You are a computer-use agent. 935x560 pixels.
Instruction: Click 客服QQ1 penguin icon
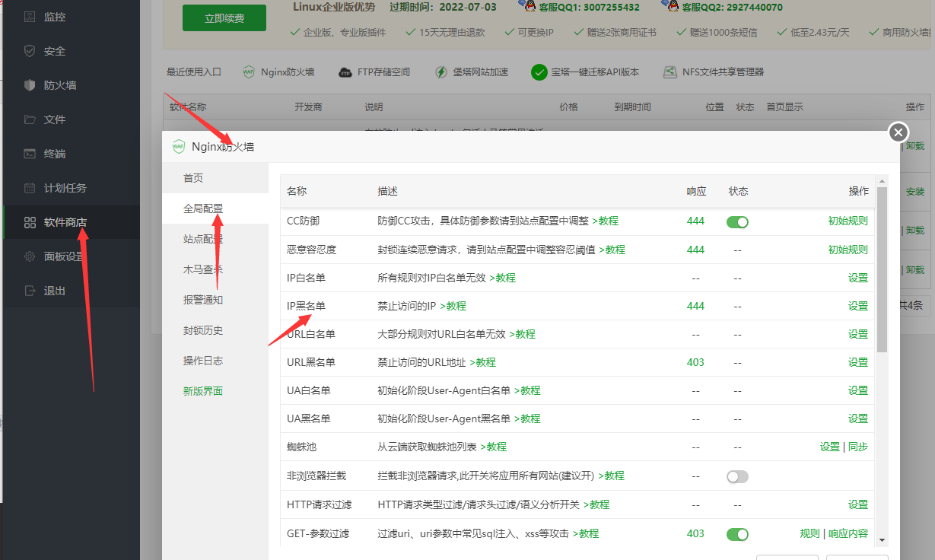[x=526, y=7]
